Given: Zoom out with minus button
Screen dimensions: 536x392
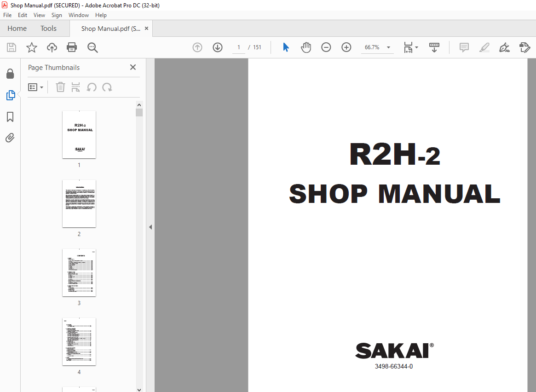Looking at the screenshot, I should [x=326, y=47].
